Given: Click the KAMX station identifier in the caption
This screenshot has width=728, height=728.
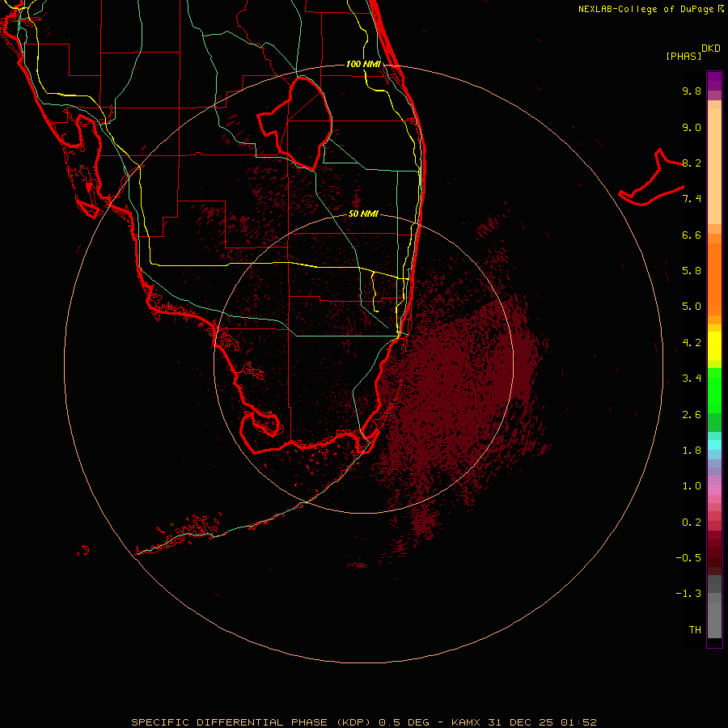Looking at the screenshot, I should click(x=466, y=722).
